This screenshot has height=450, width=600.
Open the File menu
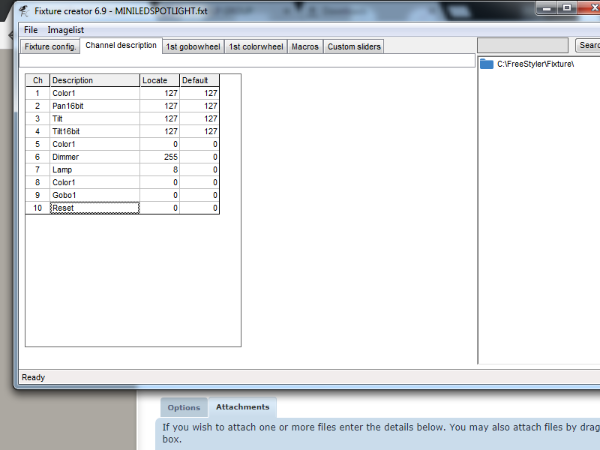click(x=31, y=30)
